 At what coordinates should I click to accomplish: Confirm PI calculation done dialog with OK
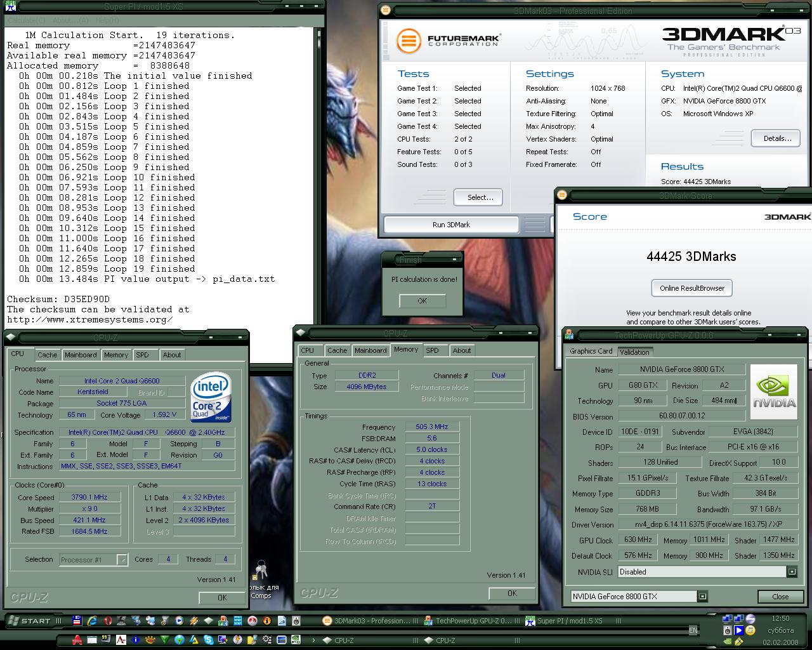click(422, 301)
